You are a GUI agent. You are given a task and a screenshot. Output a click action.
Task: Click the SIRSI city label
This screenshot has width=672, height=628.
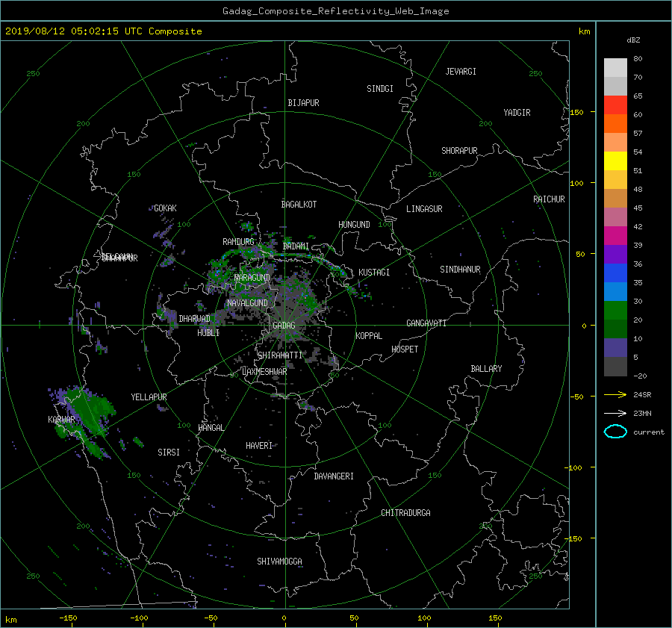(x=169, y=453)
